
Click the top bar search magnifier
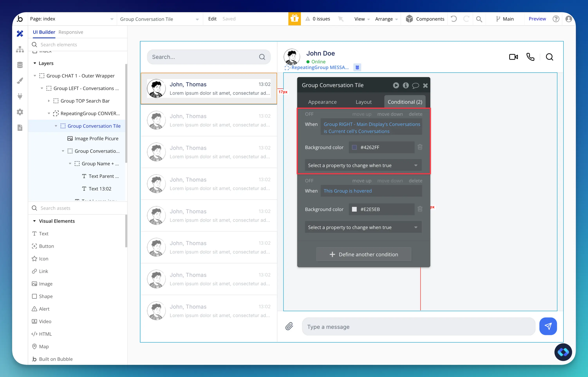[479, 19]
